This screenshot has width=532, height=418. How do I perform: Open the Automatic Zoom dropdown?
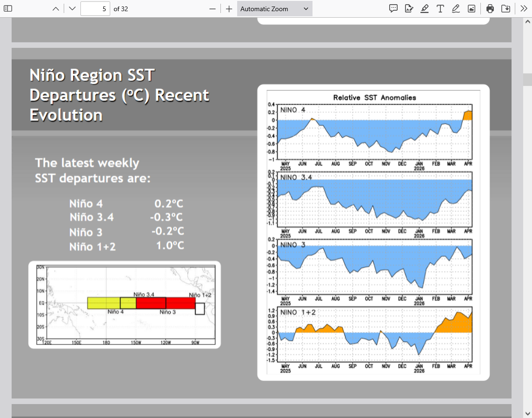(274, 8)
